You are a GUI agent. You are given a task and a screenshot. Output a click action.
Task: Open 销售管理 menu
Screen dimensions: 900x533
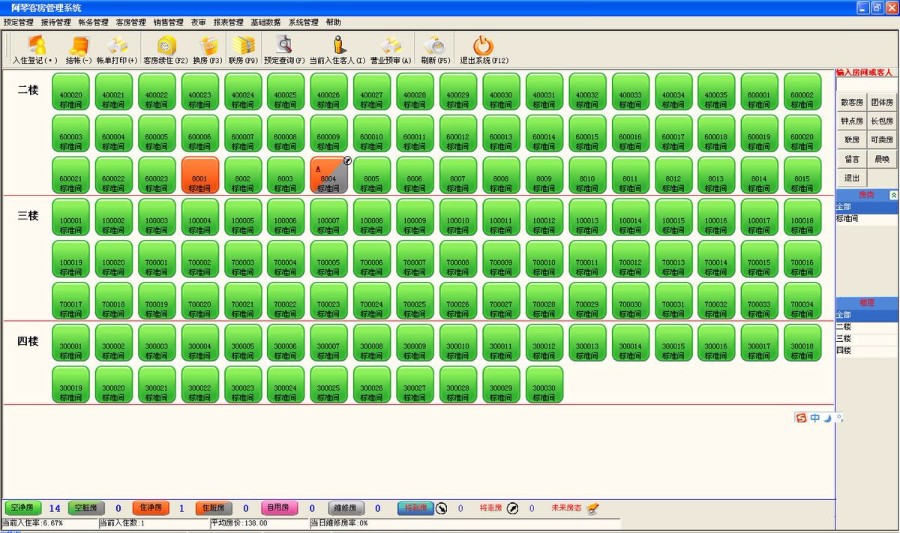[168, 22]
